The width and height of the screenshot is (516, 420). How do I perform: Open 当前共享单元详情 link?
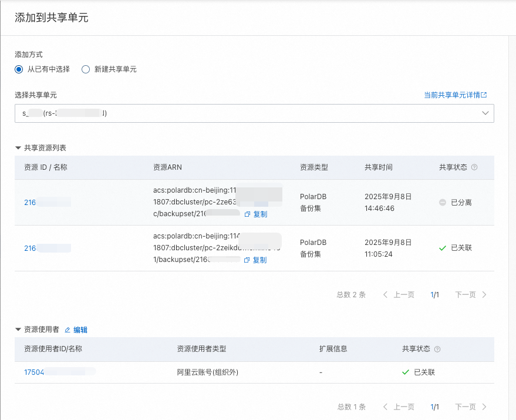452,95
